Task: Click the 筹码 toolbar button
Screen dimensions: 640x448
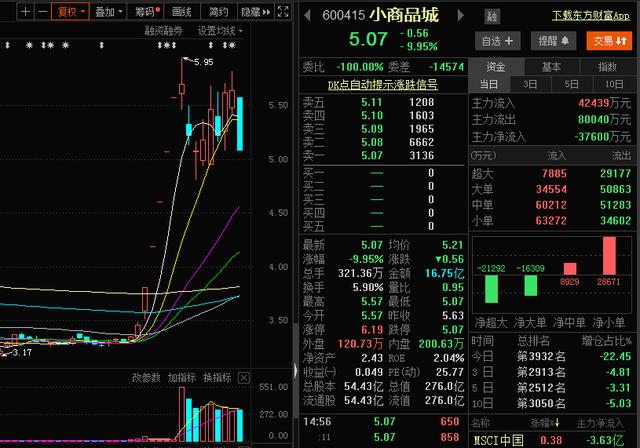Action: [146, 11]
